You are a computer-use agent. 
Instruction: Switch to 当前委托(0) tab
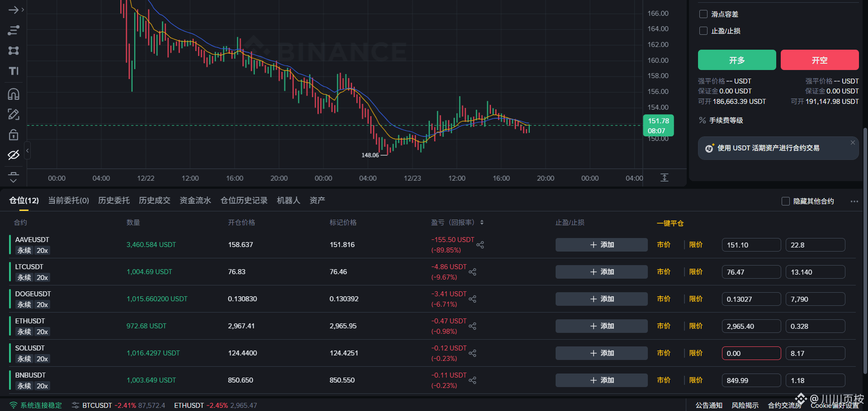pos(69,200)
